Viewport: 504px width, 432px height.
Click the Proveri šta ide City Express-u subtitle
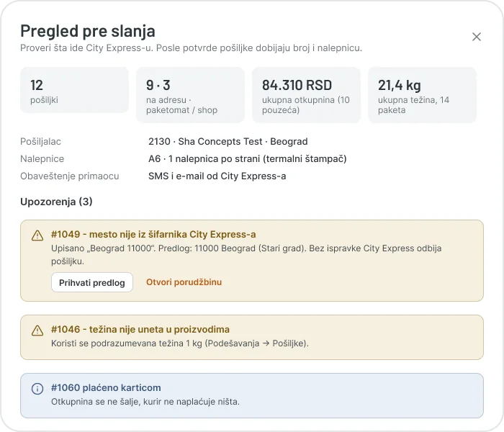pos(191,48)
